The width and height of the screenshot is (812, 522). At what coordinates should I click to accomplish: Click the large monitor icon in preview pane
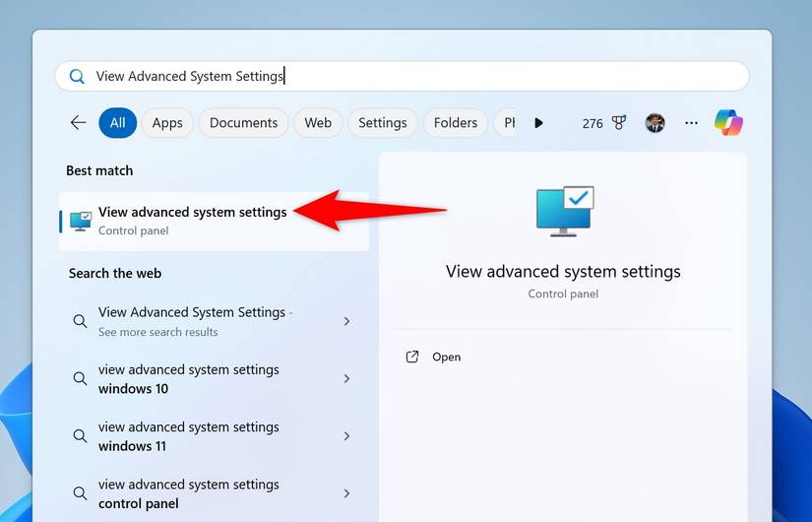click(x=564, y=212)
